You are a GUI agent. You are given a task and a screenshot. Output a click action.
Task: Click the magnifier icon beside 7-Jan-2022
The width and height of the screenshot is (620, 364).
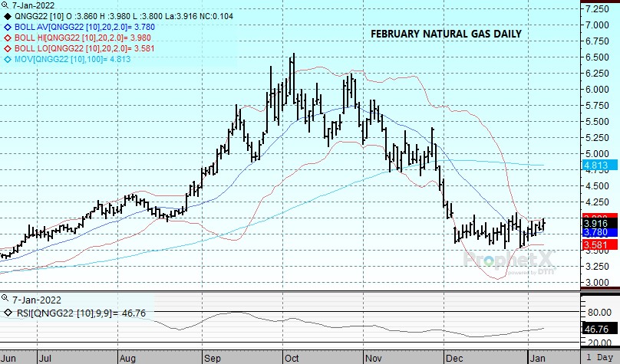coord(6,5)
